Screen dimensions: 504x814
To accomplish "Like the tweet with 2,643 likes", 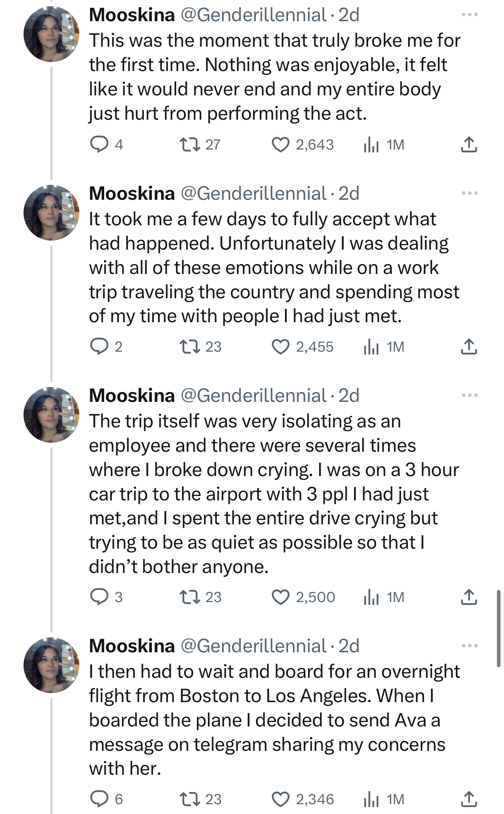I will point(280,144).
